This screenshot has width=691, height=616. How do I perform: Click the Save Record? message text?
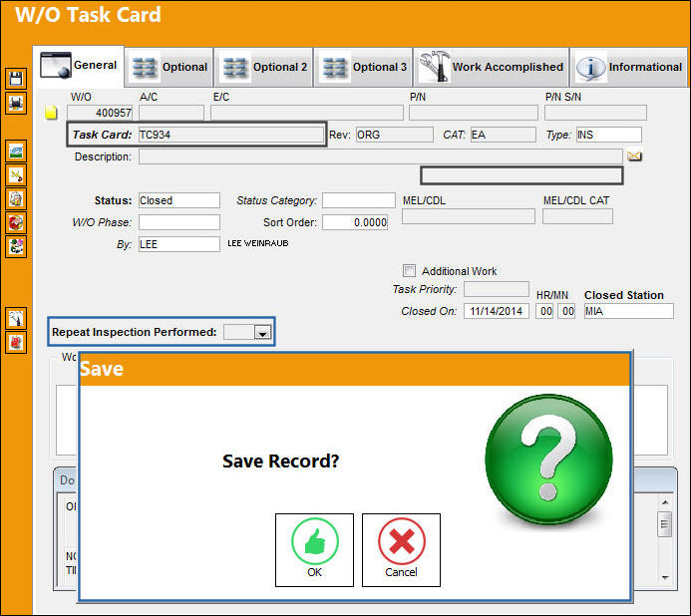(281, 462)
